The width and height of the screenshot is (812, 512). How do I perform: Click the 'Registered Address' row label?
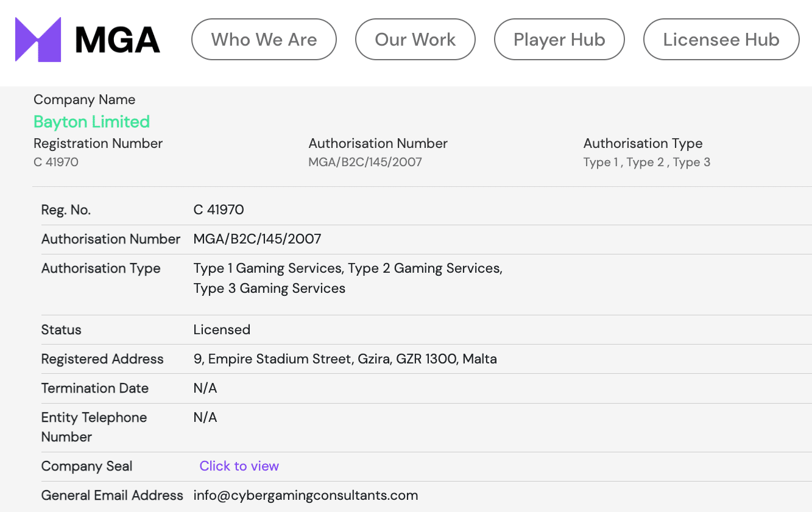tap(102, 359)
